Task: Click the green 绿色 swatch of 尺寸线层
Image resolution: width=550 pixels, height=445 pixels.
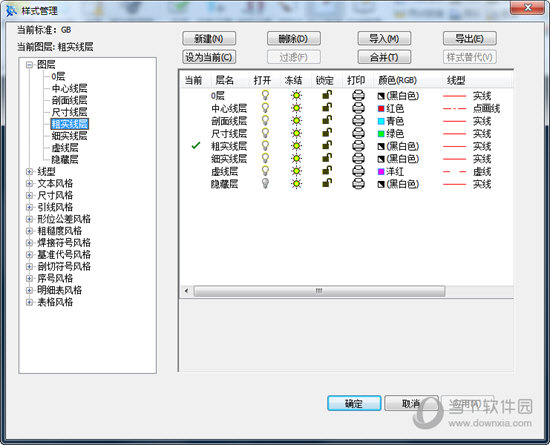Action: pos(381,134)
